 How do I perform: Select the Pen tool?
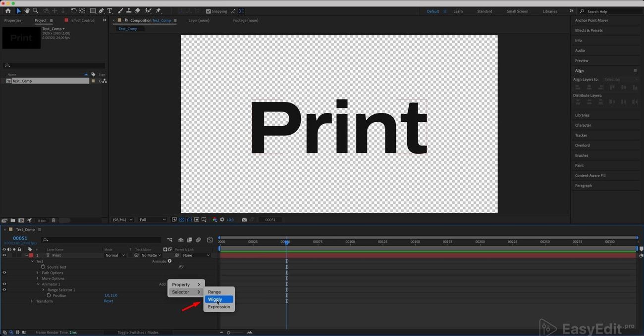101,11
